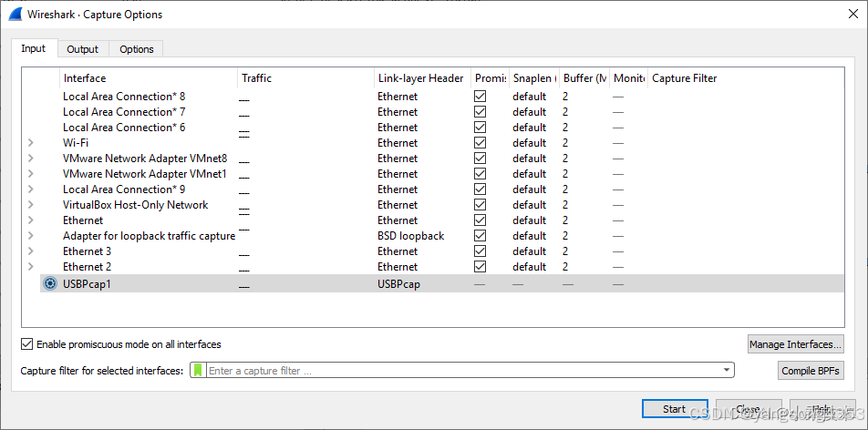Toggle promiscuous checkbox for Local Area Connection* 7
868x430 pixels.
click(x=480, y=112)
